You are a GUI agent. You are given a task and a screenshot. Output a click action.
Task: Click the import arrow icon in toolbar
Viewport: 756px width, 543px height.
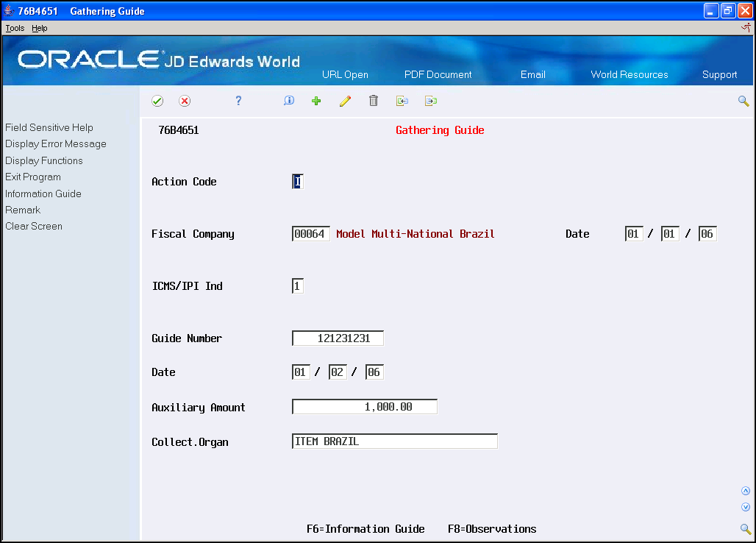(x=402, y=101)
